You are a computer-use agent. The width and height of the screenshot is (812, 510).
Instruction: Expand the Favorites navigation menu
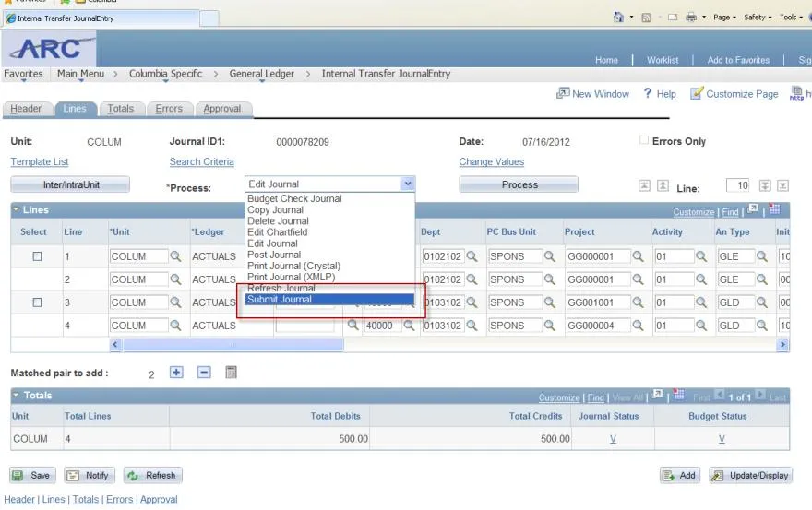click(23, 74)
